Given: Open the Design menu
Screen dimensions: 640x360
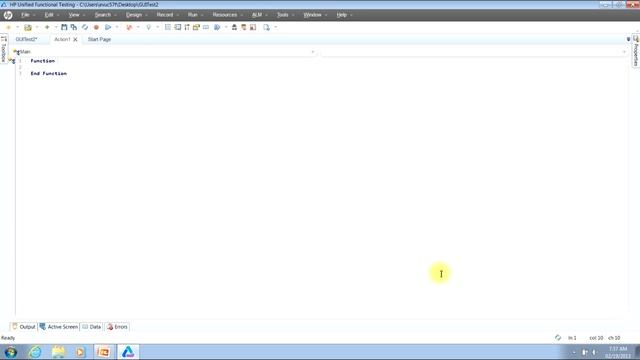Looking at the screenshot, I should (133, 15).
